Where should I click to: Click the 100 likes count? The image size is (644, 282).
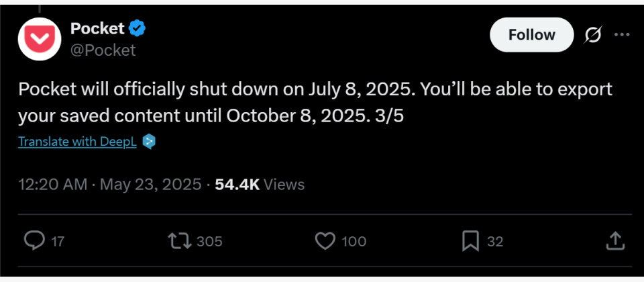354,242
